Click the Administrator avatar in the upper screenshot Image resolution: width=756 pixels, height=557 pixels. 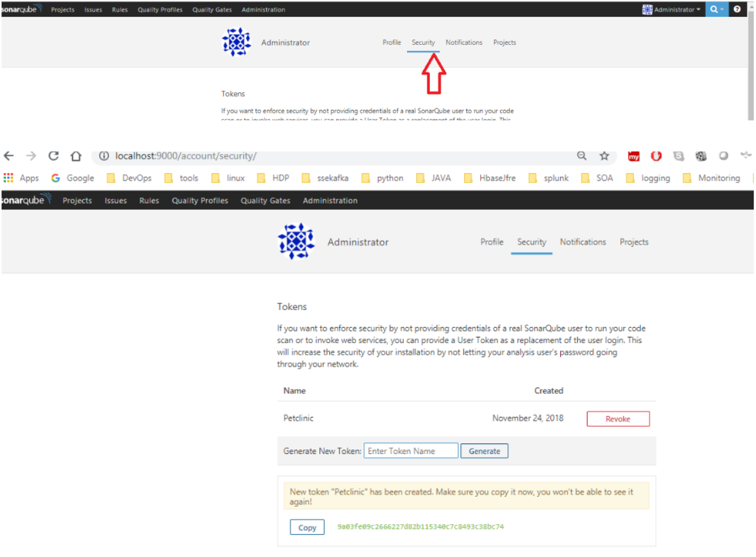pyautogui.click(x=236, y=42)
